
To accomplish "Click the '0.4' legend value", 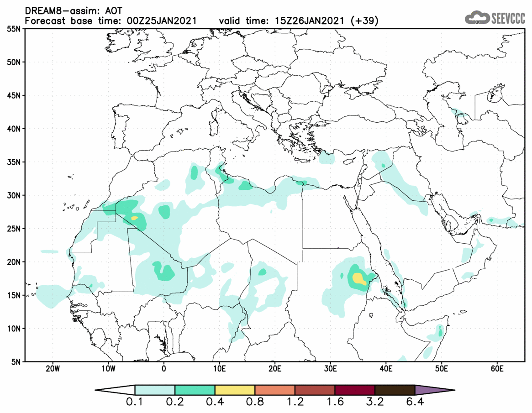I will point(215,403).
